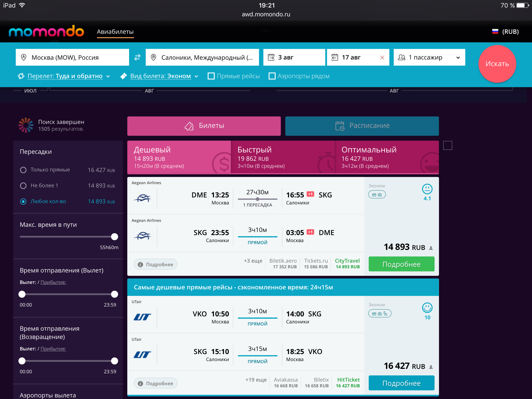Click blue Подробнее button for 16 427 RUB

coord(402,383)
